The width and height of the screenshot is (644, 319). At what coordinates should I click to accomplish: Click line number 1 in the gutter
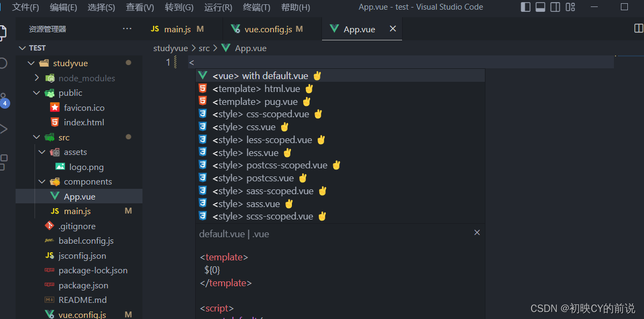[x=168, y=62]
